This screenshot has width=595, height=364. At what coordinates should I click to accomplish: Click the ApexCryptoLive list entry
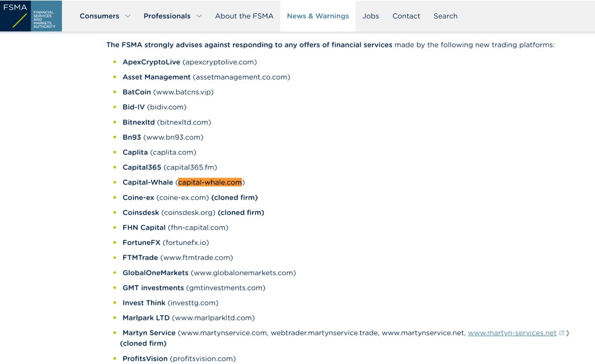190,62
